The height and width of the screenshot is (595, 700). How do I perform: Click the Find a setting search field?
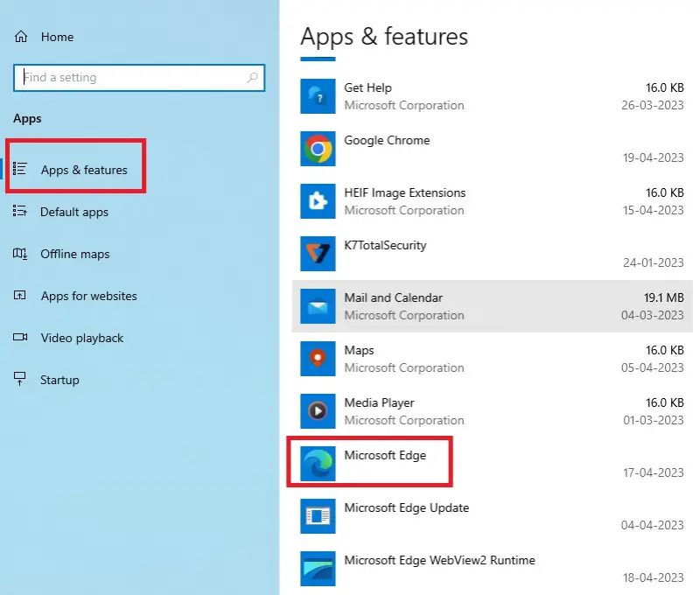[131, 77]
